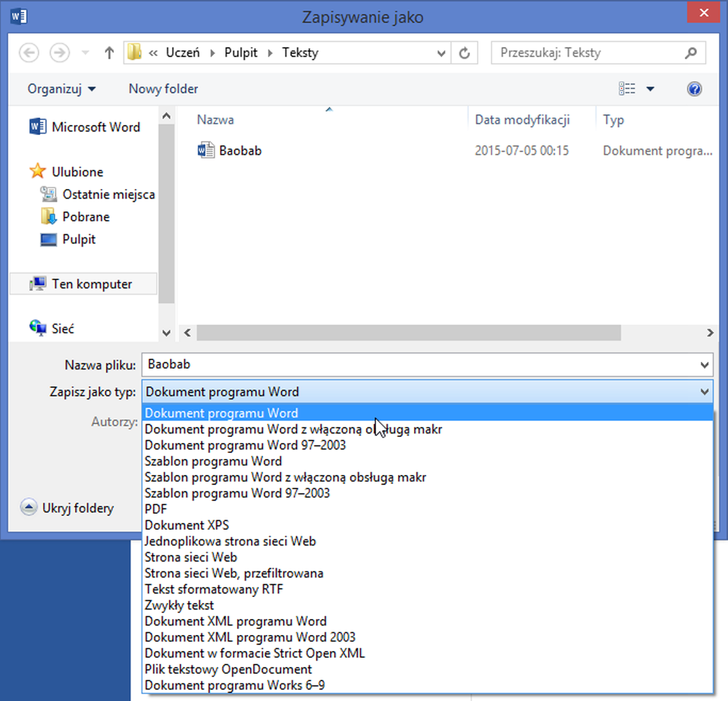Open Pobrane folder in favorites

click(x=75, y=216)
